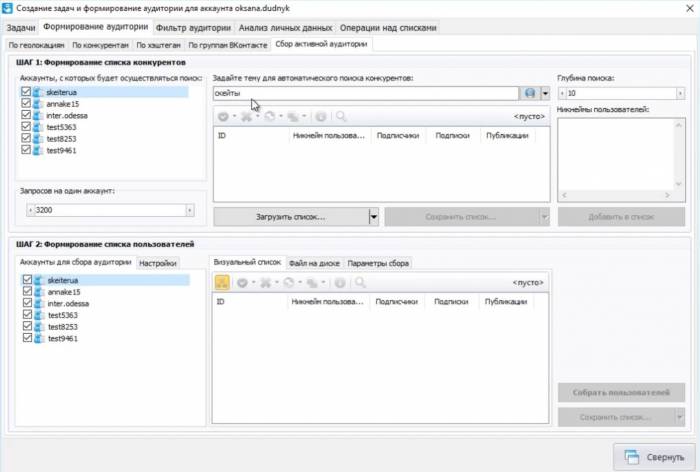Click the magnifier icon in the users list toolbar
The height and width of the screenshot is (472, 700).
(x=359, y=284)
